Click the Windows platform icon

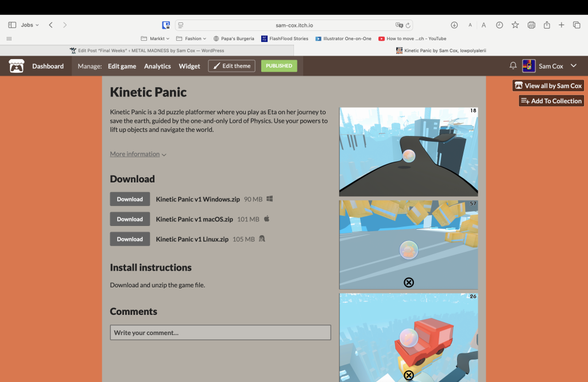point(270,199)
